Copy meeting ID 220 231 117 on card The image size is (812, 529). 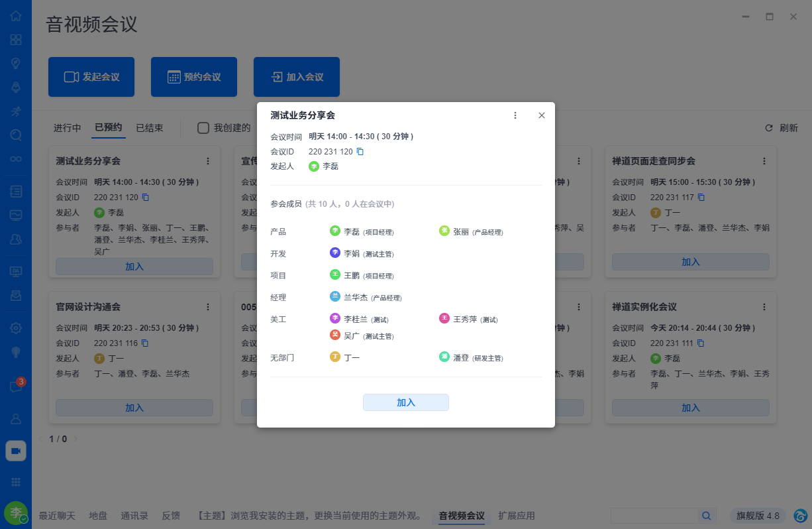pyautogui.click(x=701, y=198)
